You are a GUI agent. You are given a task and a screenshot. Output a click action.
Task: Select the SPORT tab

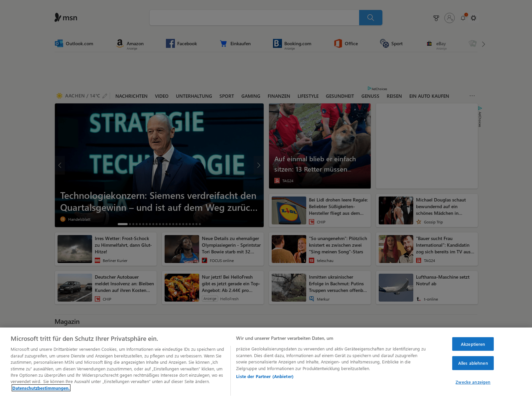[227, 96]
